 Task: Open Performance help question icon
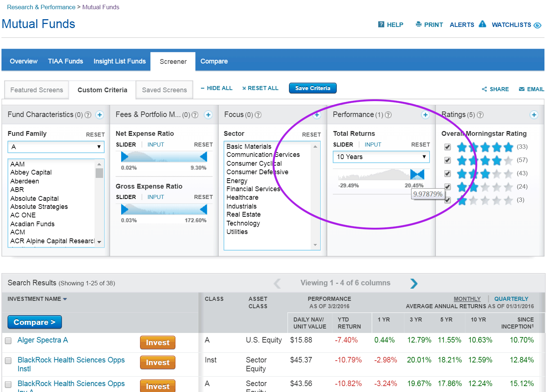388,115
